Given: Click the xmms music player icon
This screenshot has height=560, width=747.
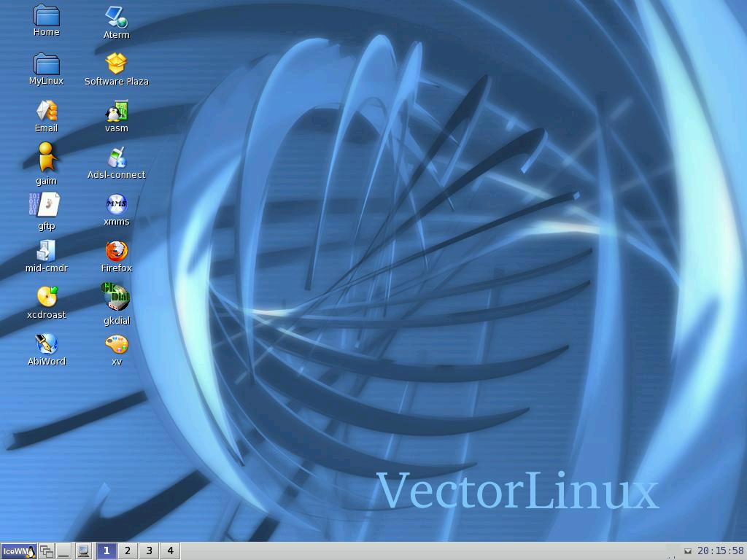Looking at the screenshot, I should pos(116,205).
